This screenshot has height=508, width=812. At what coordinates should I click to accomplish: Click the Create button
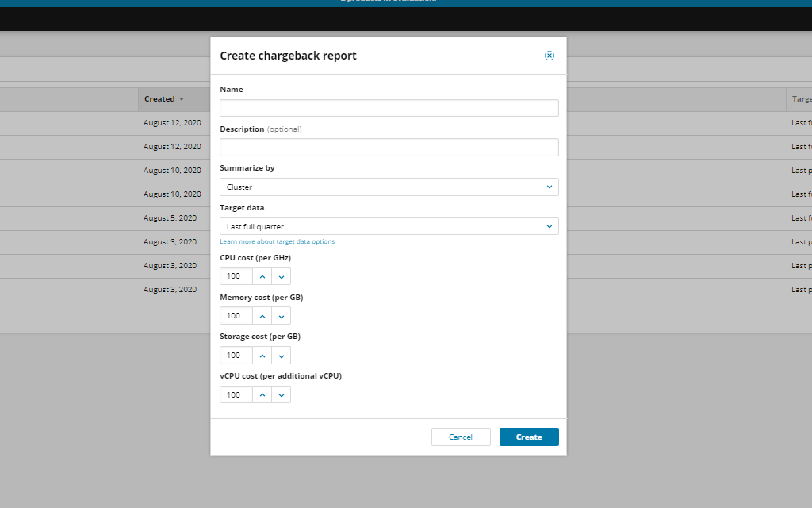(529, 437)
